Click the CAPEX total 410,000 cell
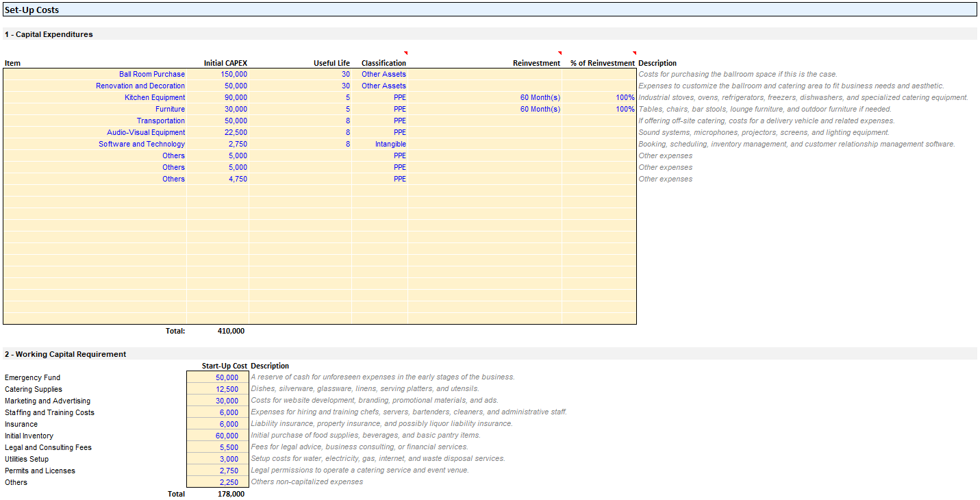 pyautogui.click(x=231, y=331)
